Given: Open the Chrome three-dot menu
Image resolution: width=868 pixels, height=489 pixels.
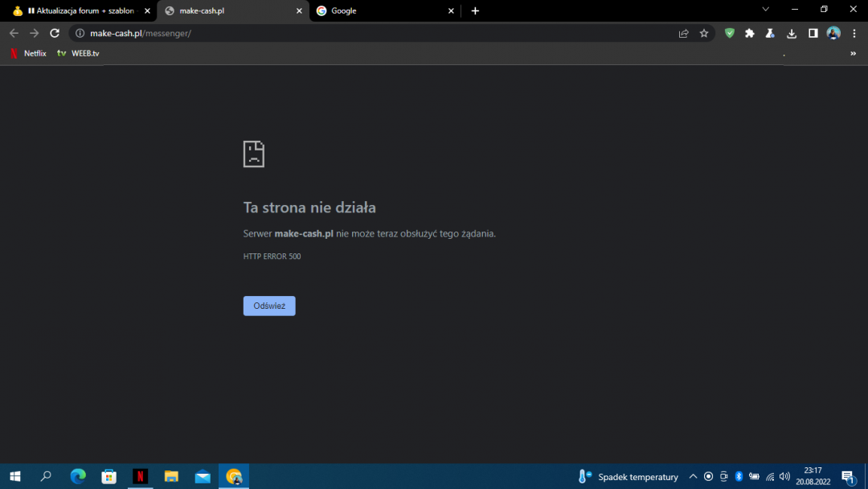Looking at the screenshot, I should (x=854, y=33).
